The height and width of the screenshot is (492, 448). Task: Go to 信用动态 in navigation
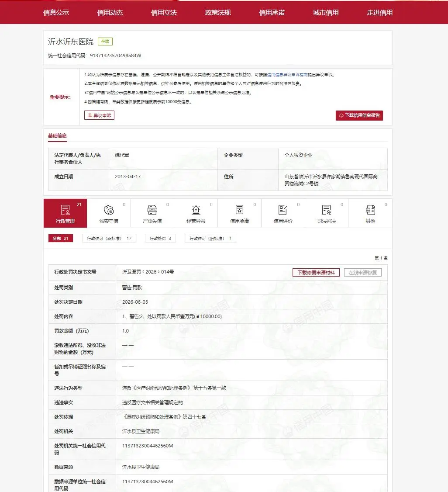(110, 13)
